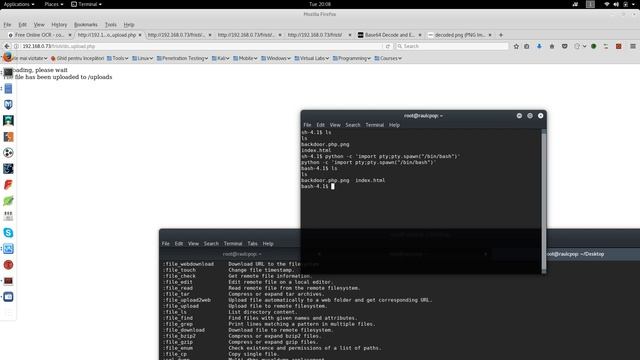Switch to the Free Online OCR tab
This screenshot has height=360, width=640.
tap(39, 35)
